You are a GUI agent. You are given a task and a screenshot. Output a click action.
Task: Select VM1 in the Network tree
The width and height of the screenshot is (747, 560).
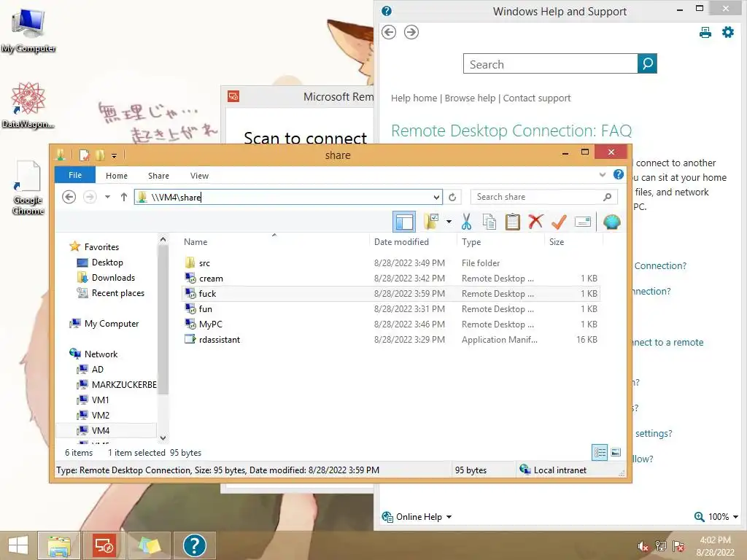(x=100, y=400)
